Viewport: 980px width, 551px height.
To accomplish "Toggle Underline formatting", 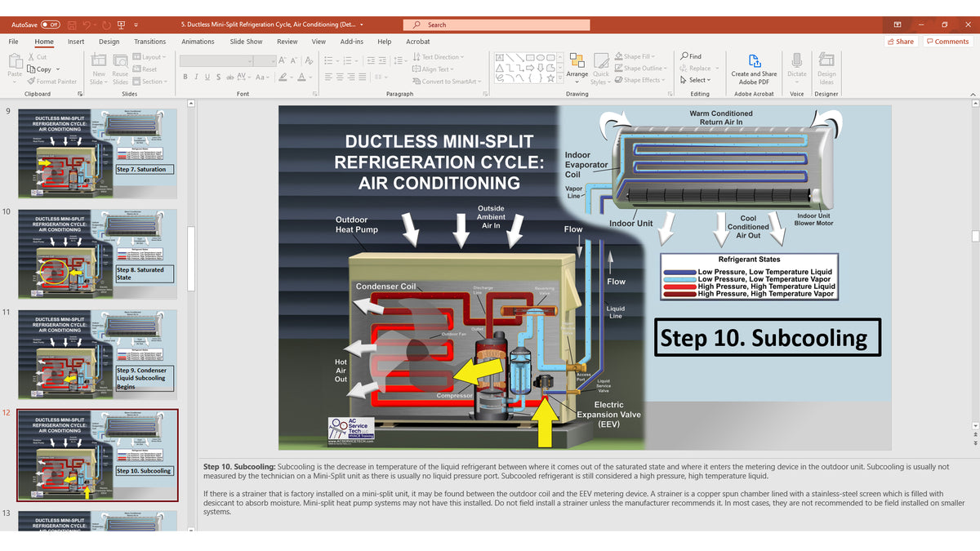I will [x=207, y=77].
